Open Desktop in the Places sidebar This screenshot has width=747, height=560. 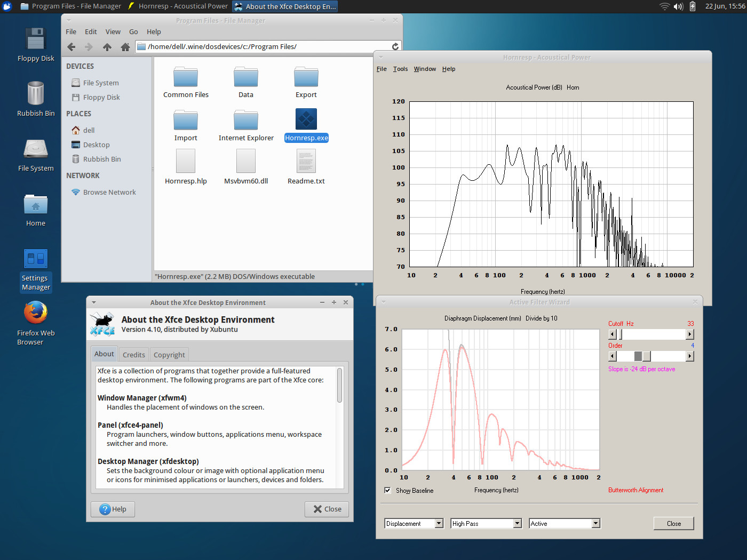(x=90, y=145)
